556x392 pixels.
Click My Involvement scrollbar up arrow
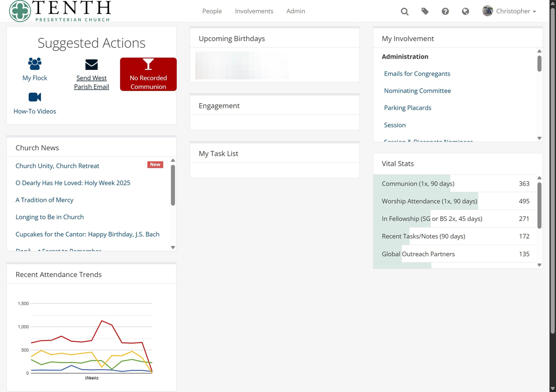[x=539, y=51]
